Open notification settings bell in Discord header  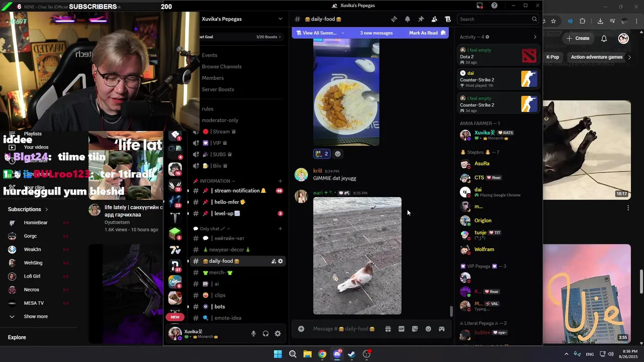click(408, 19)
